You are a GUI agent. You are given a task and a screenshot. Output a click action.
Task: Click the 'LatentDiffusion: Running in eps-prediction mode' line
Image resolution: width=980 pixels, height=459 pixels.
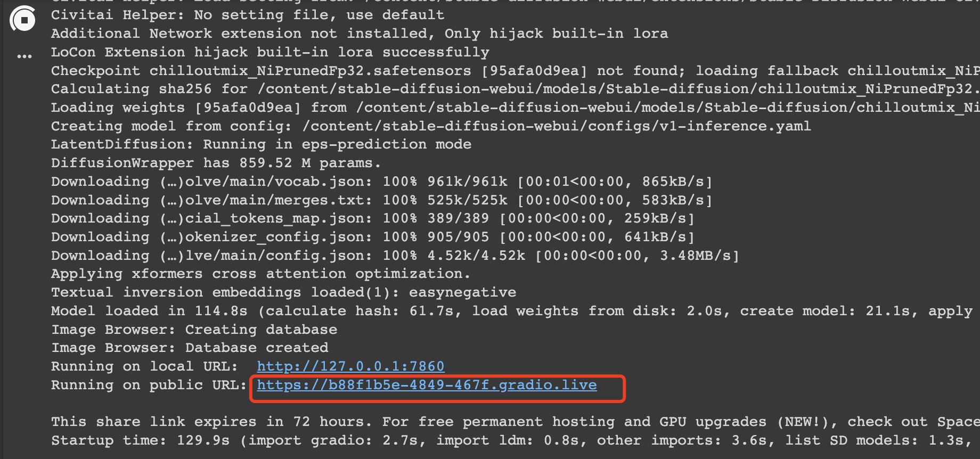261,144
